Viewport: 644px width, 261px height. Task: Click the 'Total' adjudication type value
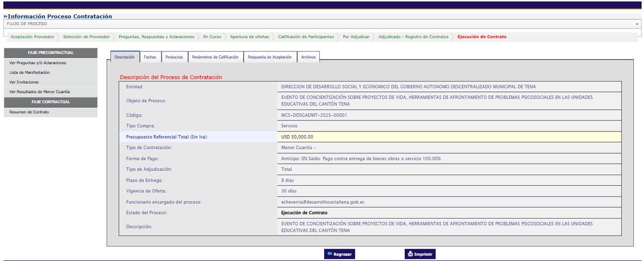click(287, 170)
